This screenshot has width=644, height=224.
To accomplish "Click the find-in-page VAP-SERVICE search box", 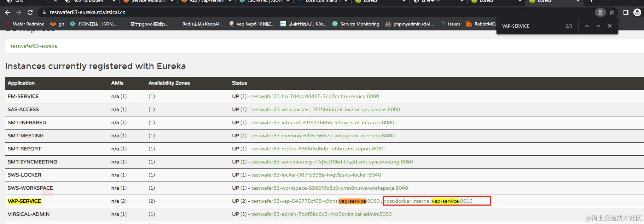I will click(530, 26).
